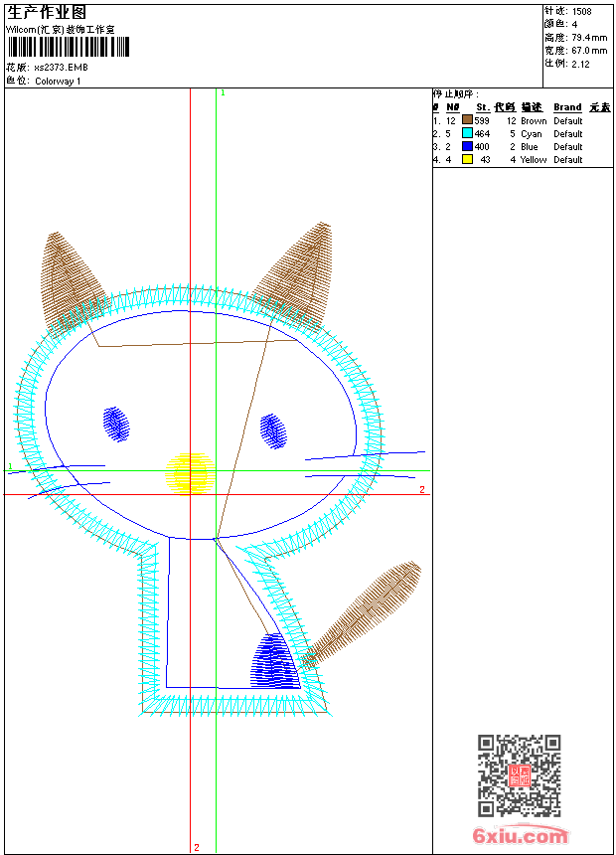Click the height value '79.4mm'
Screen dimensions: 616x855
589,38
